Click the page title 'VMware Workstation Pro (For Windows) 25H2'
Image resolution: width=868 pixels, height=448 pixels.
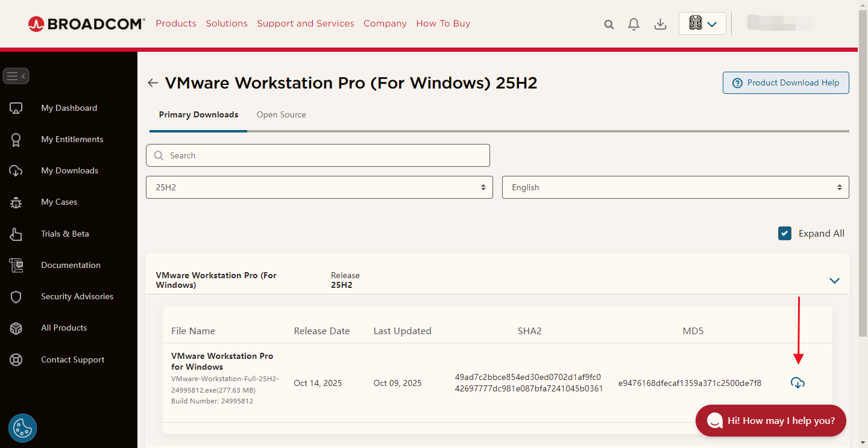click(x=351, y=83)
